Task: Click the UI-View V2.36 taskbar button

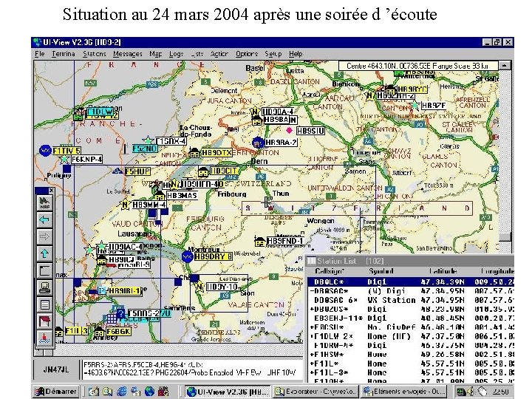Action: coord(228,391)
